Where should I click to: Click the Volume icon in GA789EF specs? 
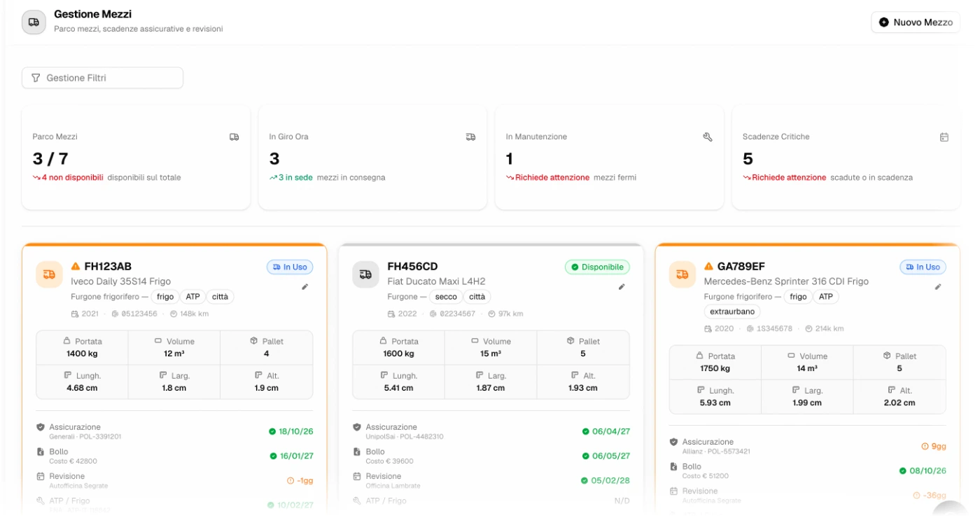[792, 355]
